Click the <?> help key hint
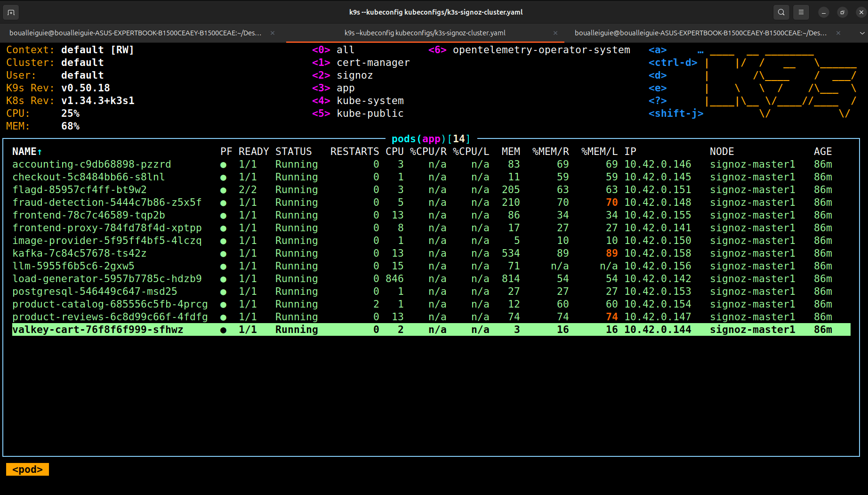The image size is (868, 495). coord(658,101)
